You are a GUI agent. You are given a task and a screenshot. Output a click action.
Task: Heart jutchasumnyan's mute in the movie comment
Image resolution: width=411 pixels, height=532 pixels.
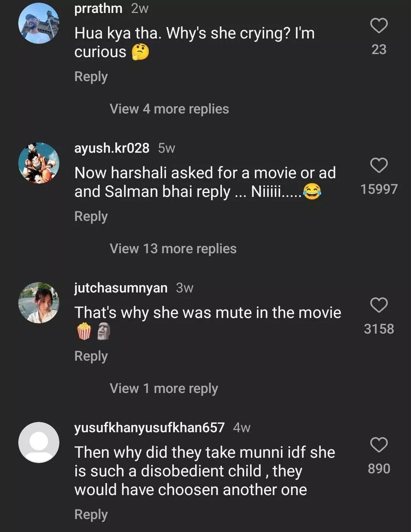379,305
